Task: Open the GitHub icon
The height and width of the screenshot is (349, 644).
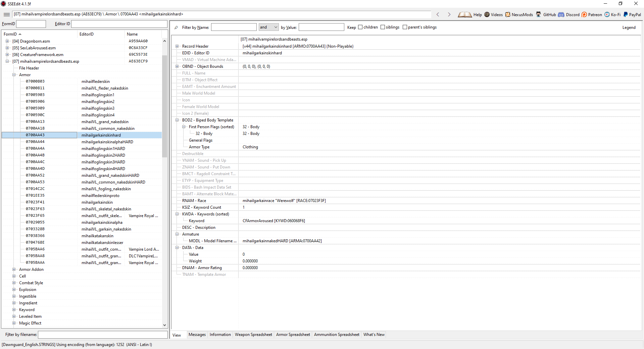Action: (539, 14)
